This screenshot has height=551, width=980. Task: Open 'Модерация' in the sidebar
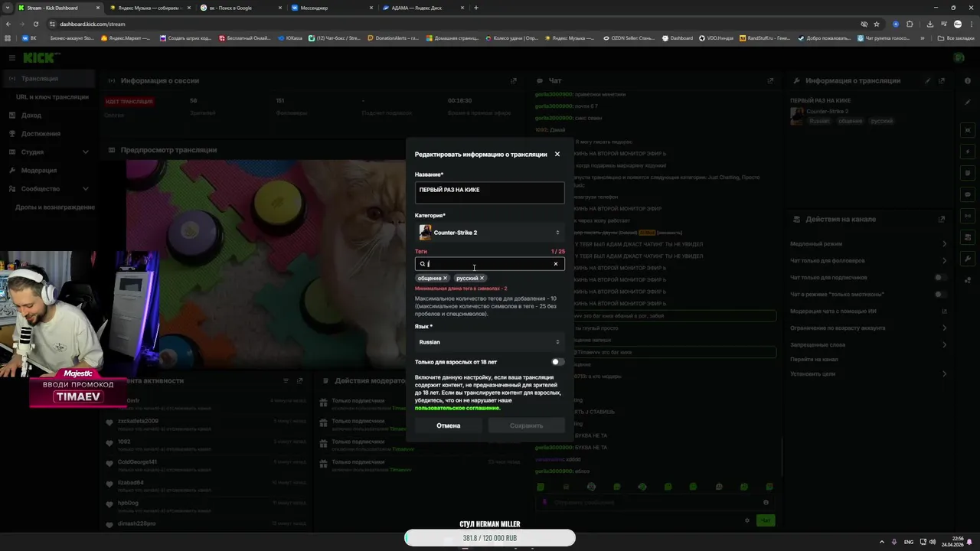coord(38,171)
